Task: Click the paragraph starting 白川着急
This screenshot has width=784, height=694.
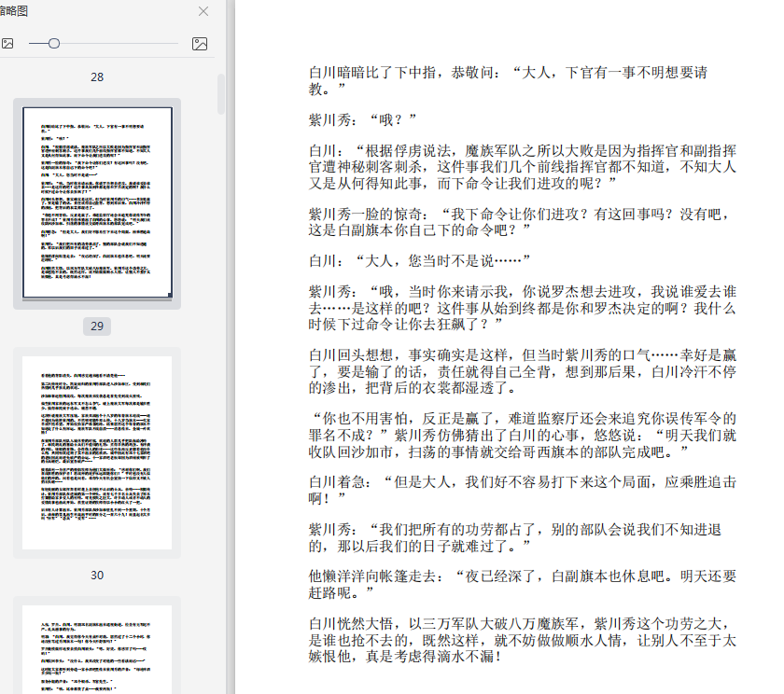Action: tap(523, 491)
